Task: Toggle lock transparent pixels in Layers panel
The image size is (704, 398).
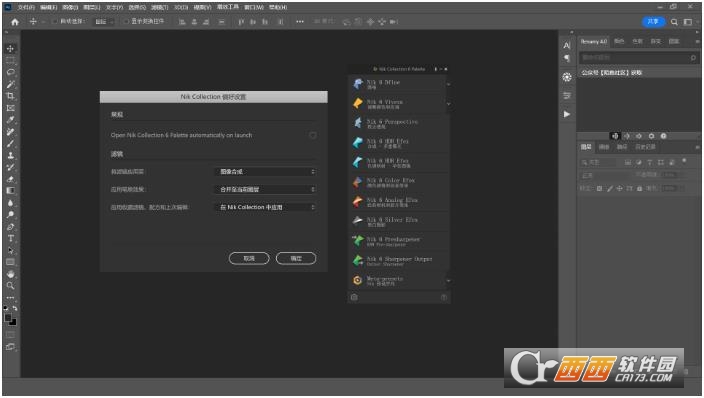Action: (x=599, y=189)
